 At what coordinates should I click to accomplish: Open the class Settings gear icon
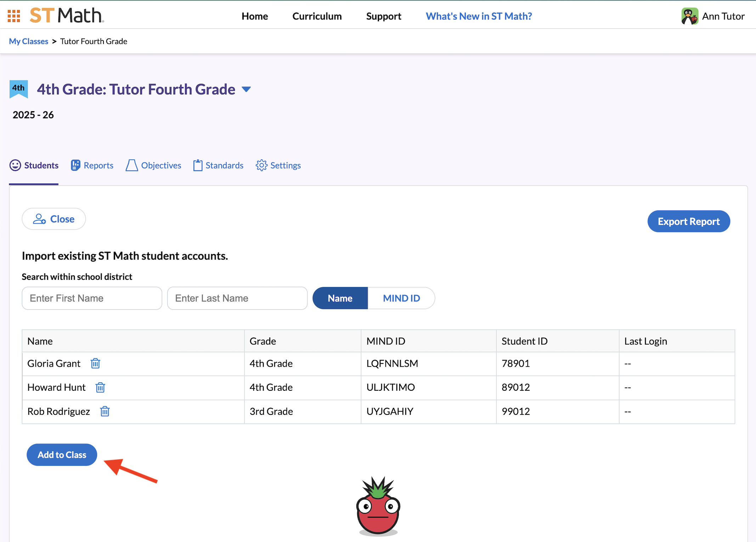[261, 165]
